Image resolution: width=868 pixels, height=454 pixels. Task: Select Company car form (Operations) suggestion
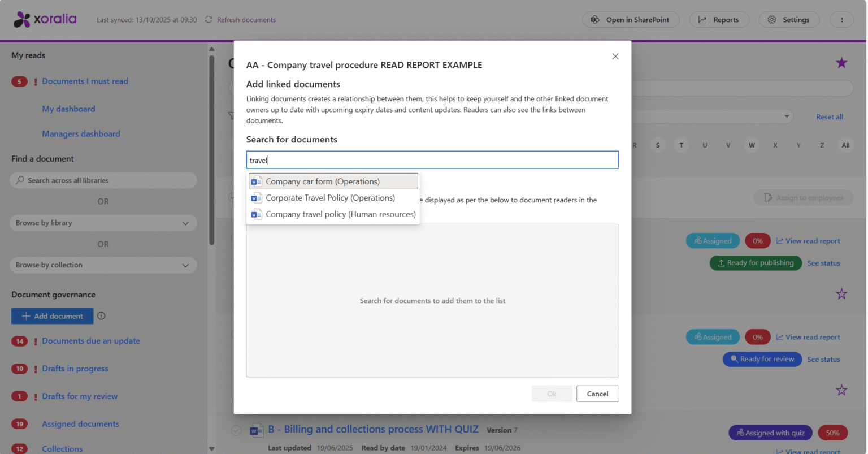[323, 181]
